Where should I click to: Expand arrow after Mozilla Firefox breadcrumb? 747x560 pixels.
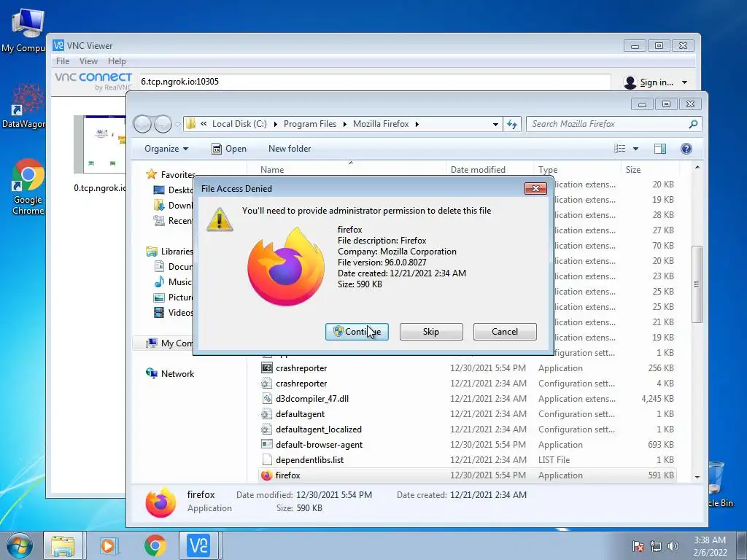[417, 124]
